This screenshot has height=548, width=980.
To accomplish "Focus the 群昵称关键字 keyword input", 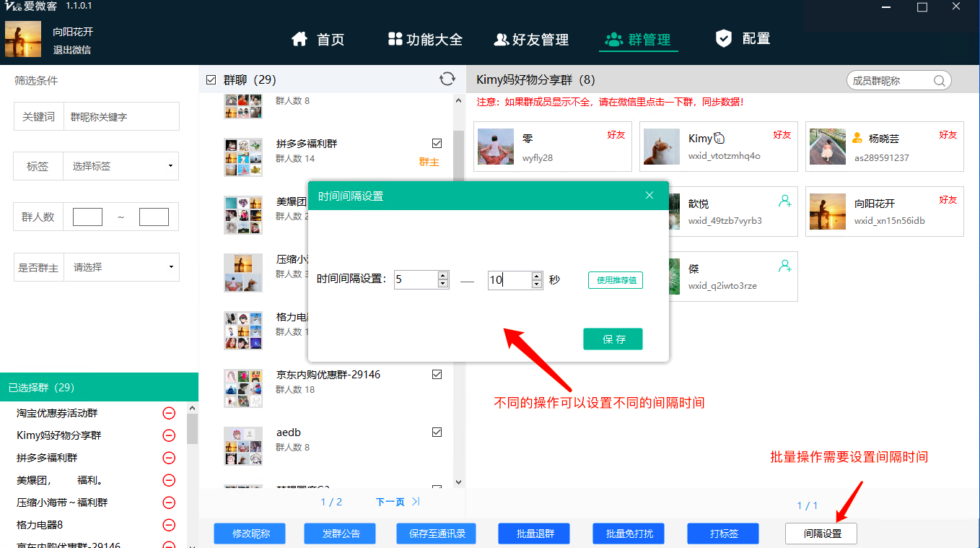I will coord(121,116).
